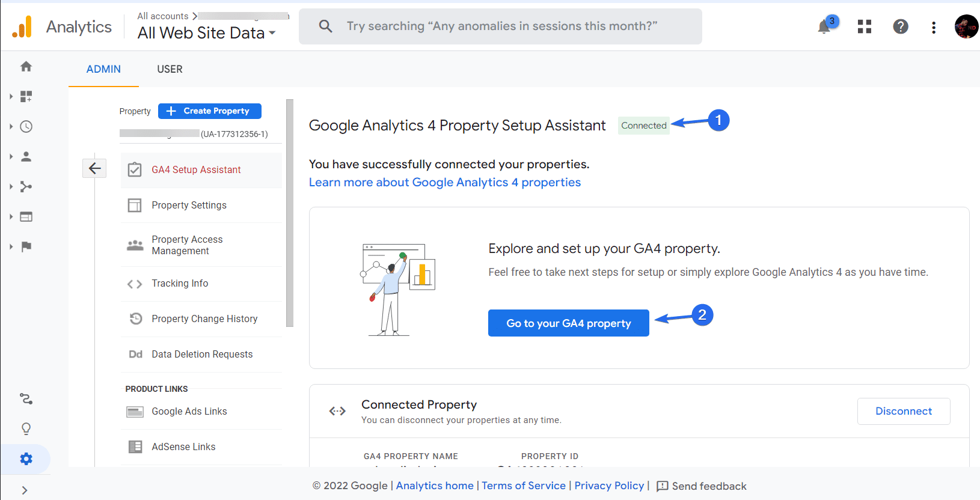Click GA4 Setup Assistant checklist icon
Screen dimensions: 980x500
point(135,169)
